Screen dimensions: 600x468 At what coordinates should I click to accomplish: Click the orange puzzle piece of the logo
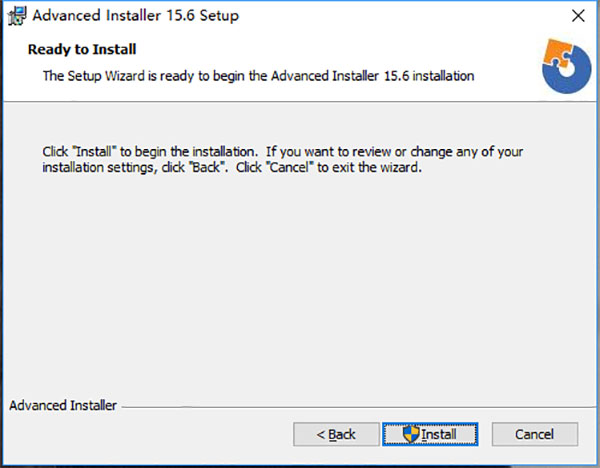(557, 52)
